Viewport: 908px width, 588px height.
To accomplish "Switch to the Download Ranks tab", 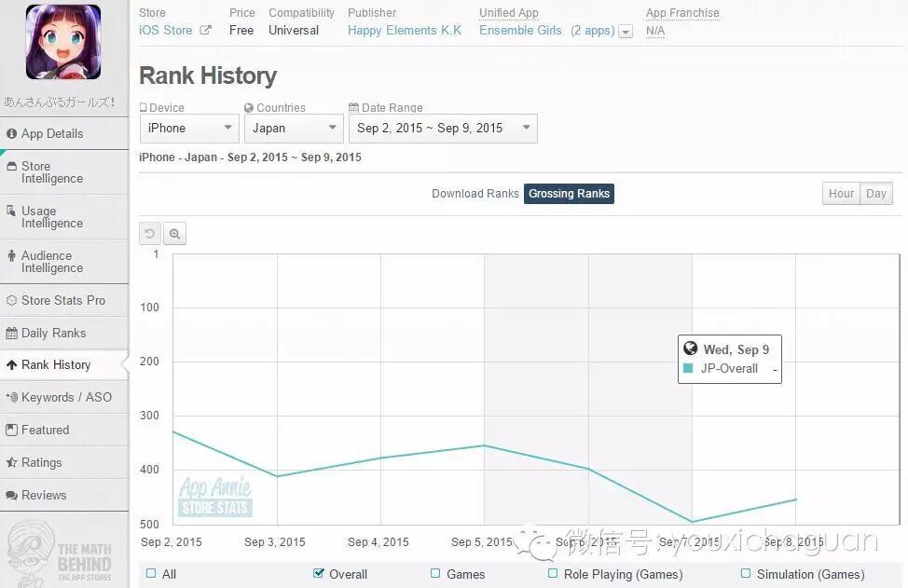I will pyautogui.click(x=475, y=194).
